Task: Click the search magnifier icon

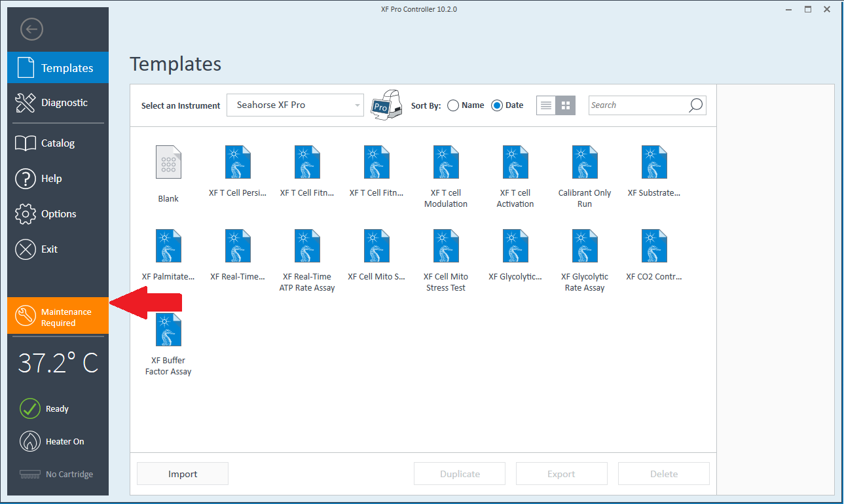Action: pyautogui.click(x=695, y=105)
